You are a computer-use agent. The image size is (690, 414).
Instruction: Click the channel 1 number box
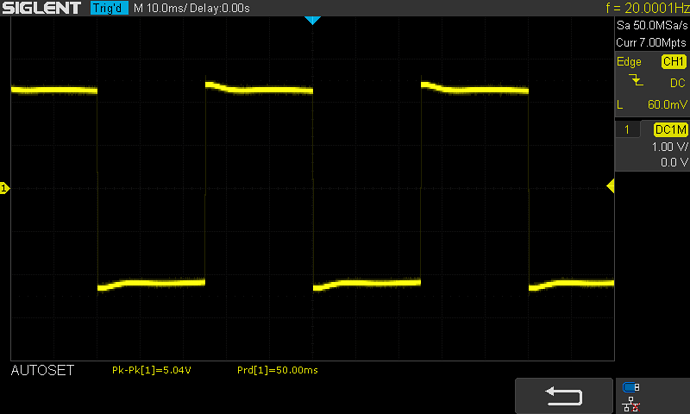coord(627,130)
